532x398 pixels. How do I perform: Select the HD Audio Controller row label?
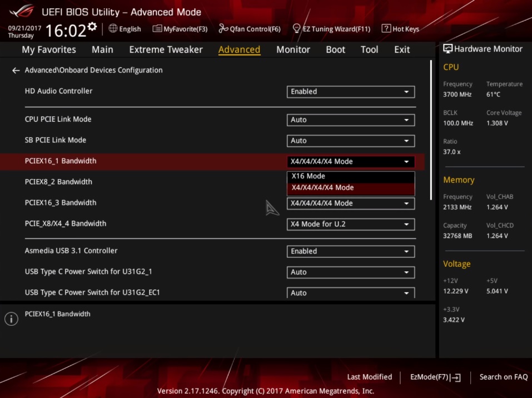click(58, 91)
